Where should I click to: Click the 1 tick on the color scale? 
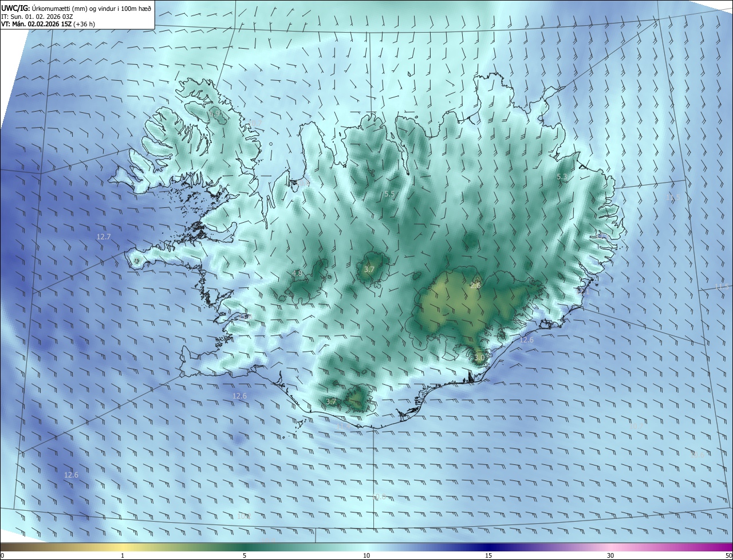[x=123, y=555]
